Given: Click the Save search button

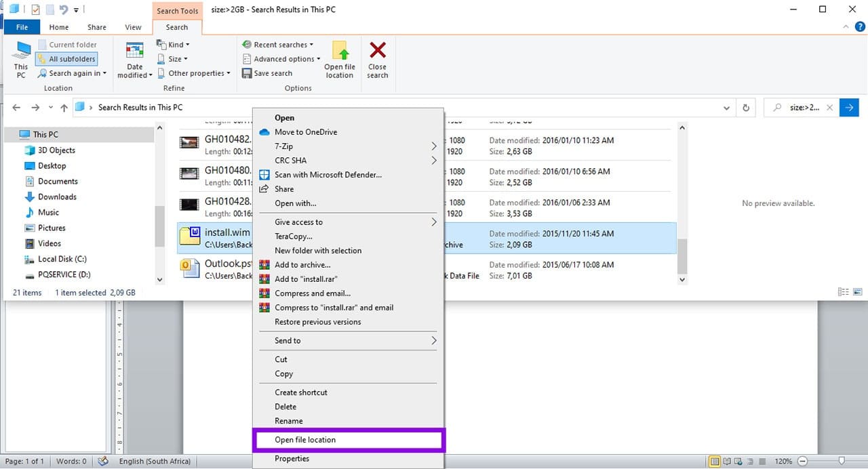Looking at the screenshot, I should click(267, 73).
